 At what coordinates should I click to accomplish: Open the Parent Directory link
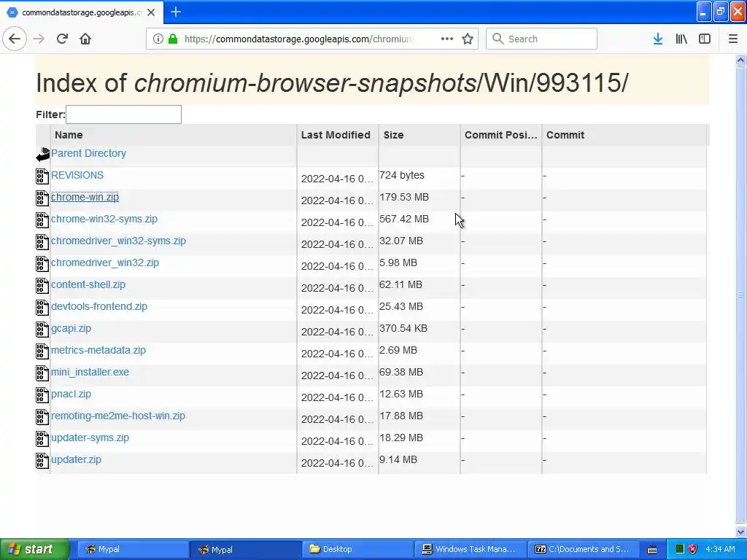point(88,153)
